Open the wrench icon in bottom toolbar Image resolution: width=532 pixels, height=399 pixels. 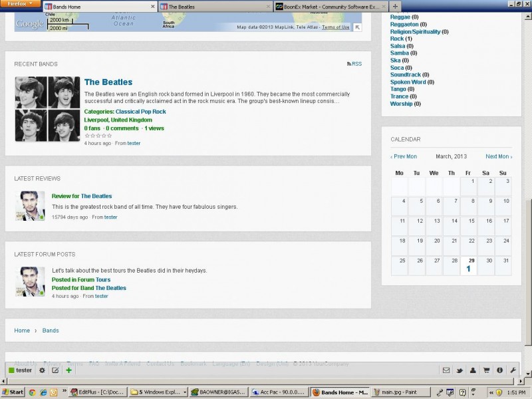(x=513, y=370)
